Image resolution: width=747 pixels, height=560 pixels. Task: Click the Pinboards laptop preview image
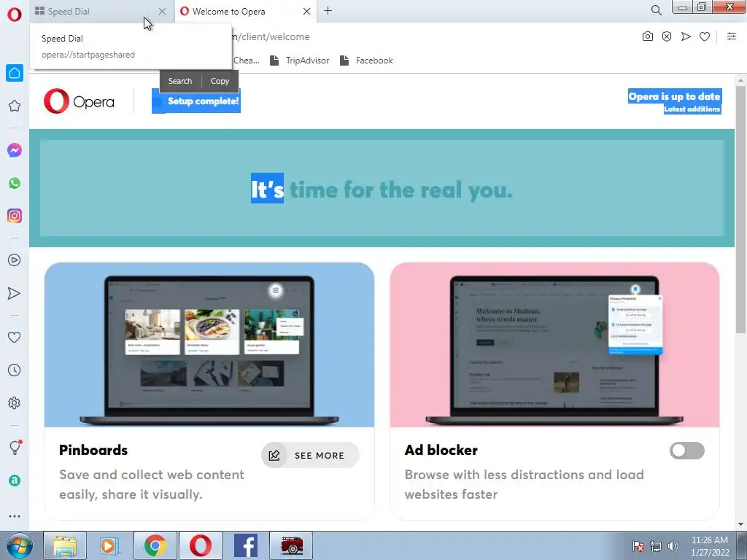209,345
